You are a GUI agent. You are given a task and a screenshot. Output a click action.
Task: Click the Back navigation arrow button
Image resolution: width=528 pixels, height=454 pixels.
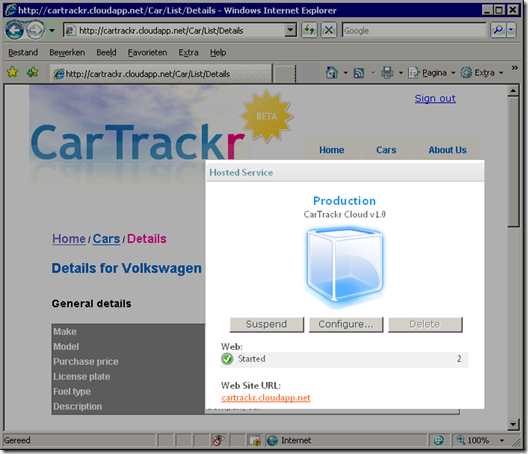(x=14, y=30)
